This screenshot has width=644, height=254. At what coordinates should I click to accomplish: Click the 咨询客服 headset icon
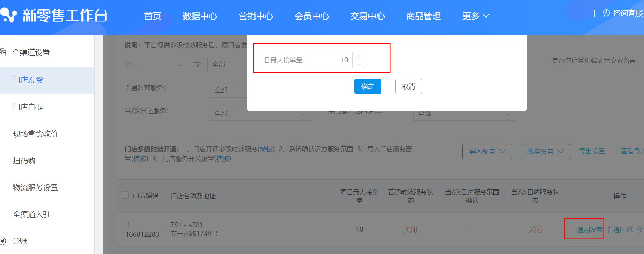(606, 13)
